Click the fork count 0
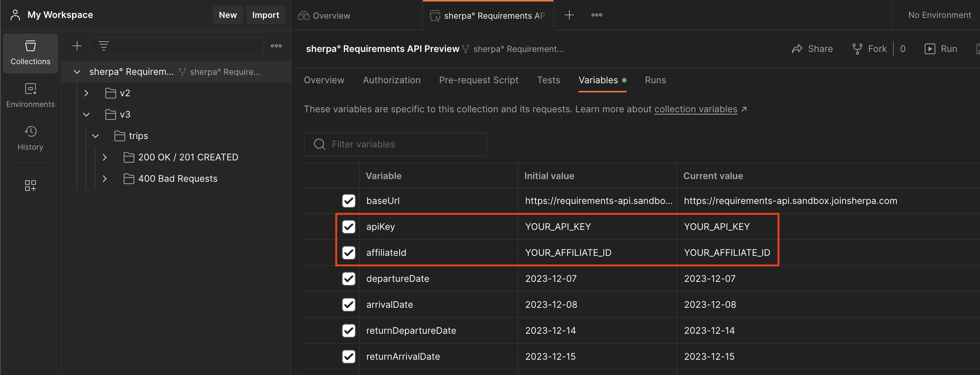The image size is (980, 375). click(903, 49)
